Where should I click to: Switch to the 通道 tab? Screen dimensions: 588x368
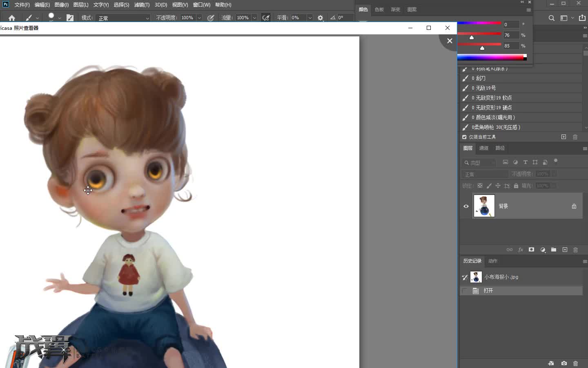coord(484,148)
